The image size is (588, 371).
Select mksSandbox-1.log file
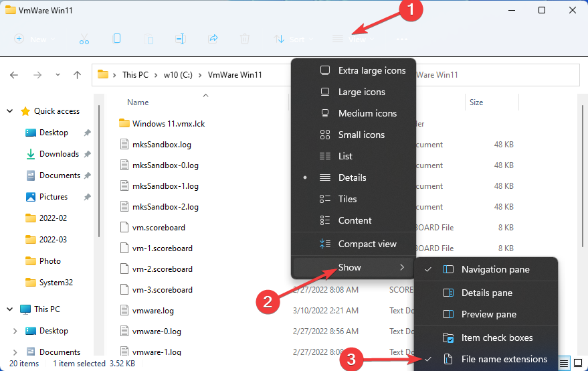[165, 186]
